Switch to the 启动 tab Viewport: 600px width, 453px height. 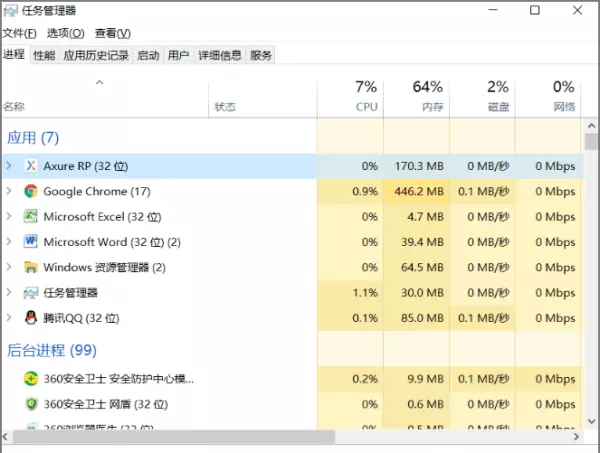coord(148,55)
